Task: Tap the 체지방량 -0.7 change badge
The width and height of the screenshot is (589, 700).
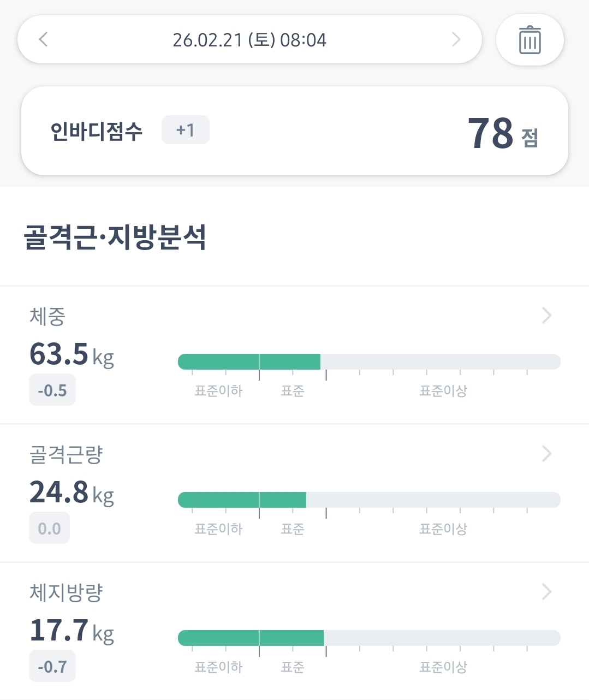Action: pyautogui.click(x=52, y=667)
